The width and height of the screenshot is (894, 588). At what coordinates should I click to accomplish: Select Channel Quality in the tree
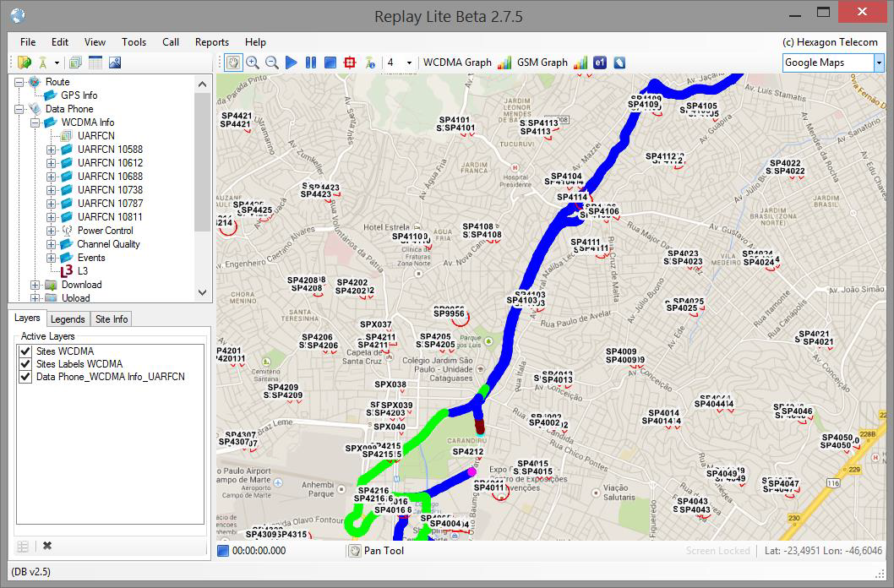[108, 244]
